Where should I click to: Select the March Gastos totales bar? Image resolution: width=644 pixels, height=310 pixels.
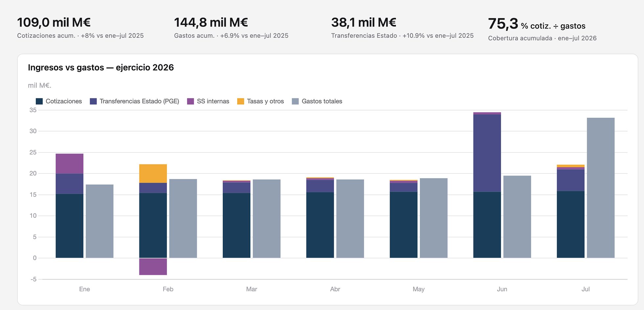click(266, 218)
